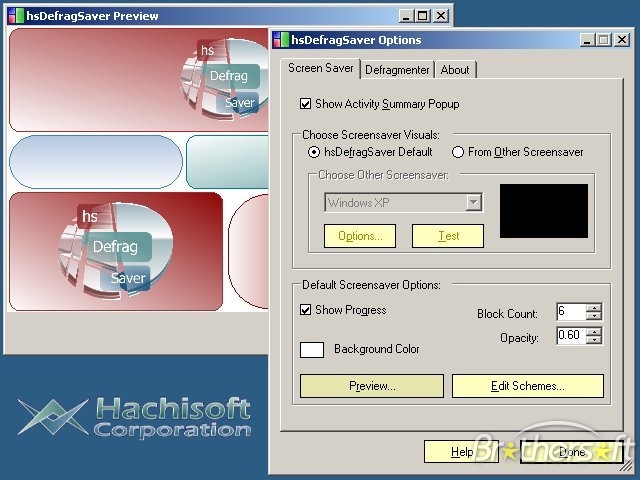Maximize the hsDefragSaver Preview window
Viewport: 640px width, 480px height.
423,16
